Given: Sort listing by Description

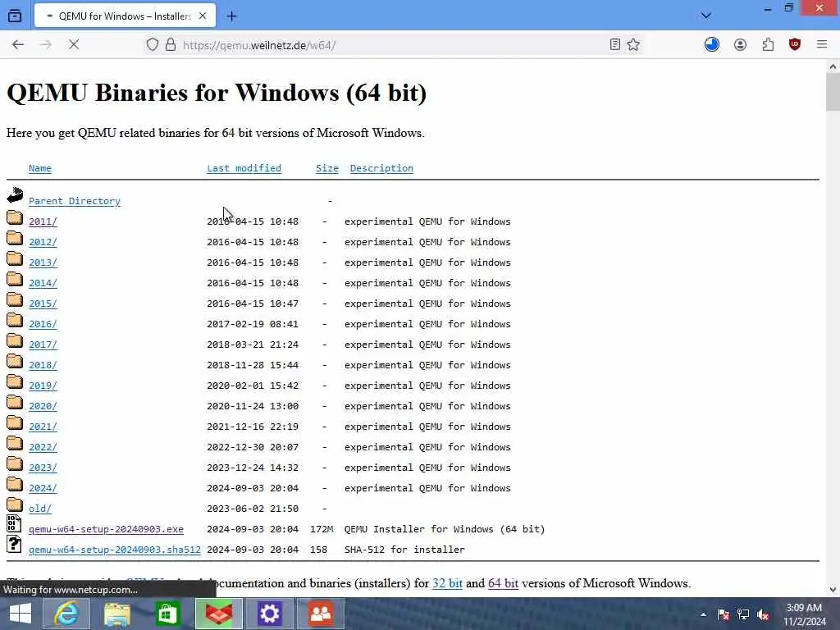Looking at the screenshot, I should pos(381,168).
